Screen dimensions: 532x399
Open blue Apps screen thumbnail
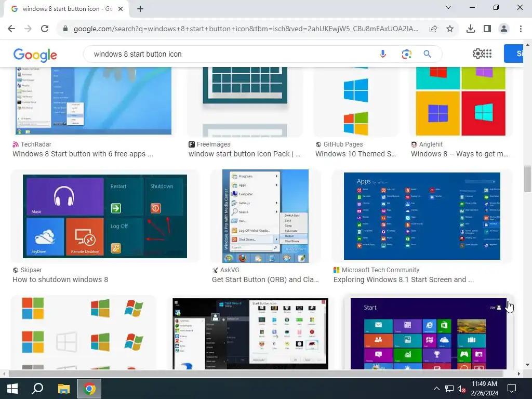tap(422, 216)
